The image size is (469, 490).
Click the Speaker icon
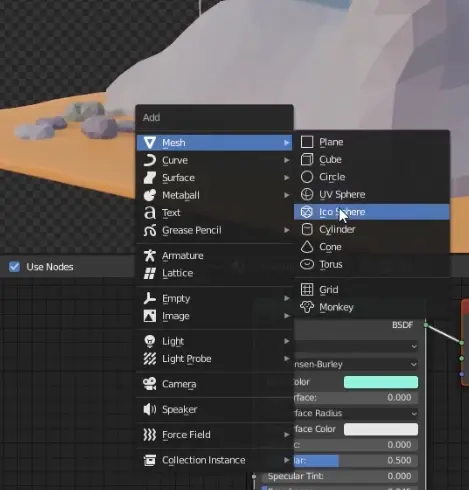pyautogui.click(x=150, y=409)
